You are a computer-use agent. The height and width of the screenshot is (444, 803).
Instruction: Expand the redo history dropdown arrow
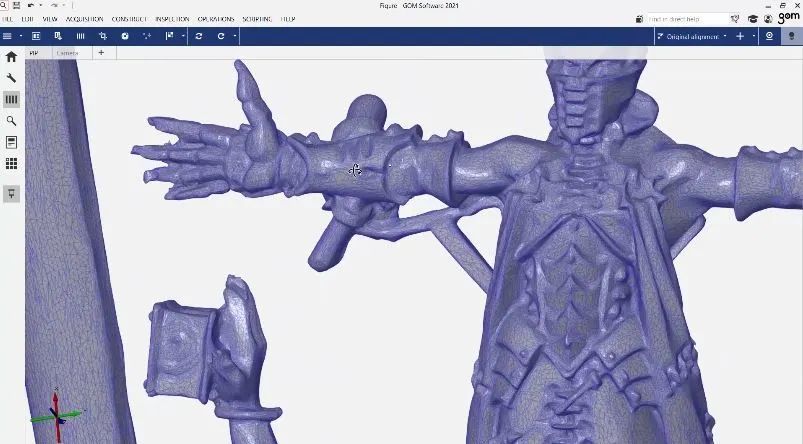pos(64,5)
